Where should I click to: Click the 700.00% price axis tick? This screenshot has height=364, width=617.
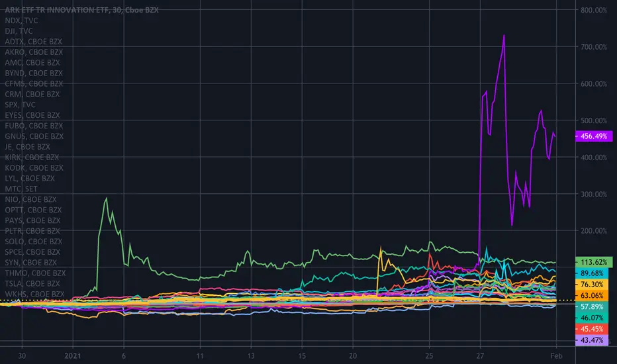click(594, 47)
